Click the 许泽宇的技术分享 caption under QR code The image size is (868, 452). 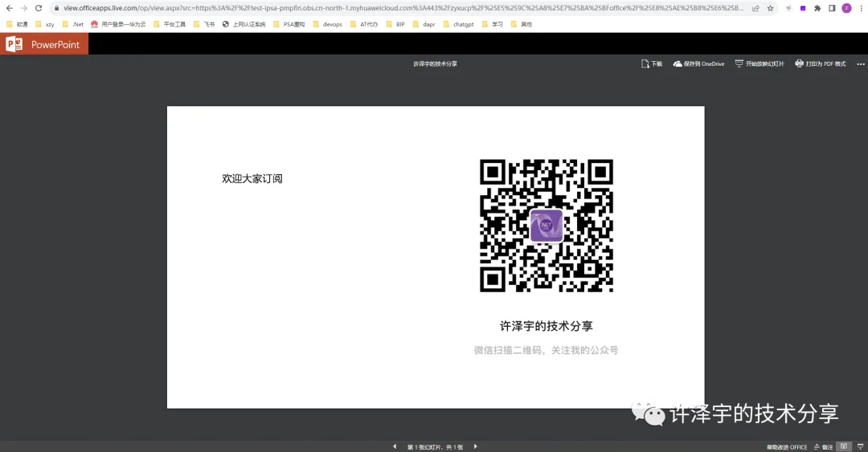(x=547, y=327)
